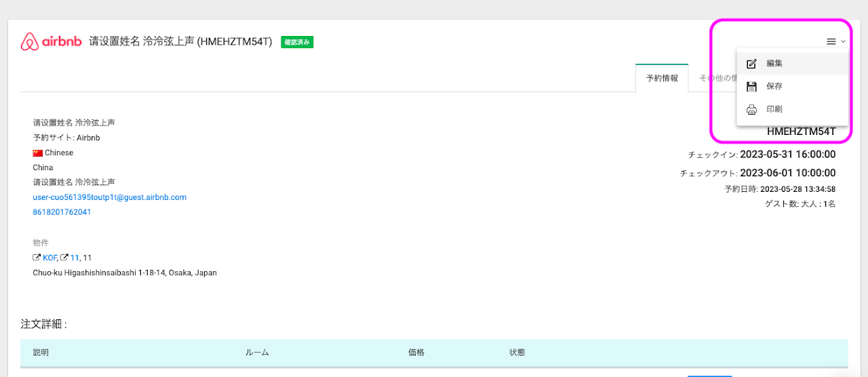
Task: Open the KOF property link
Action: click(x=50, y=258)
